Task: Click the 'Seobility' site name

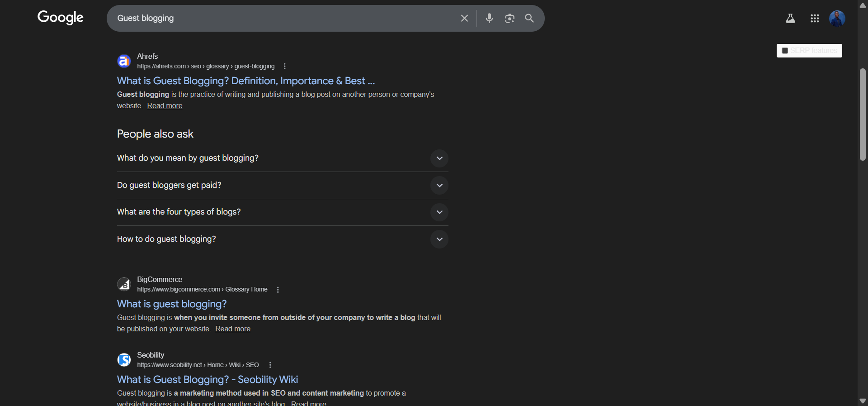Action: point(151,355)
